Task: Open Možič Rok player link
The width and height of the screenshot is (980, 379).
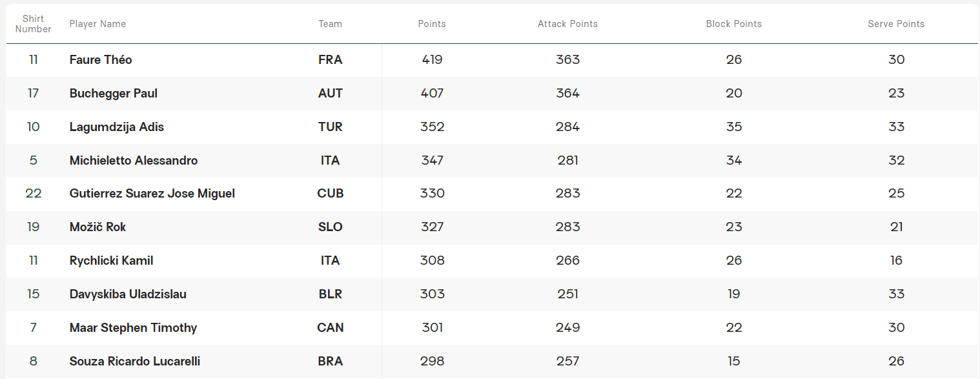Action: (x=97, y=227)
